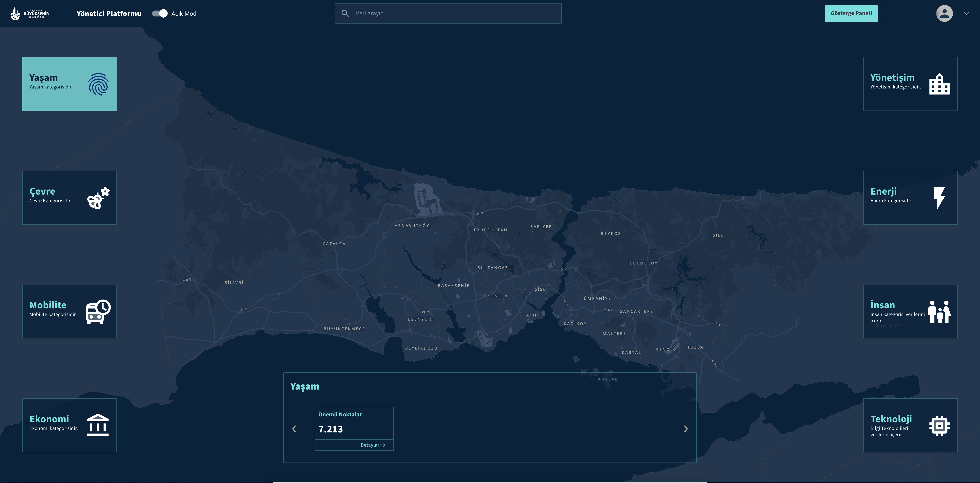Click the İnsan family icon
Screen dimensions: 980x483
pos(939,312)
